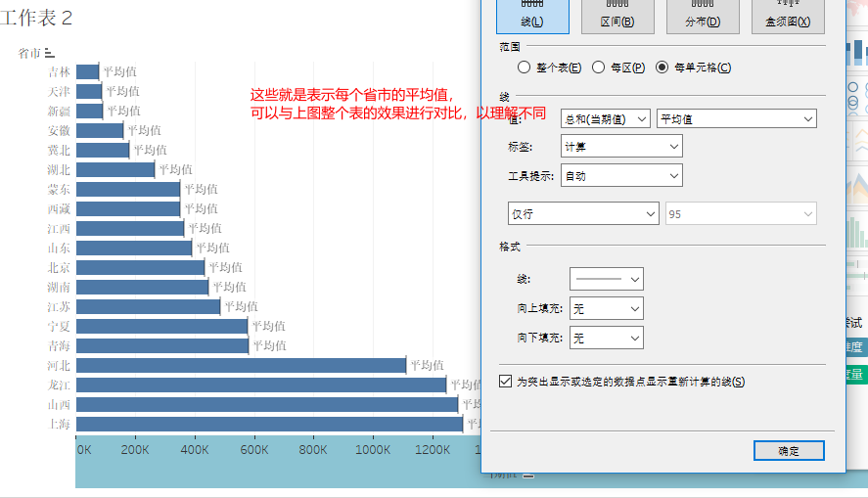Click the 平均值 label next to 吉林 bar

pos(120,71)
